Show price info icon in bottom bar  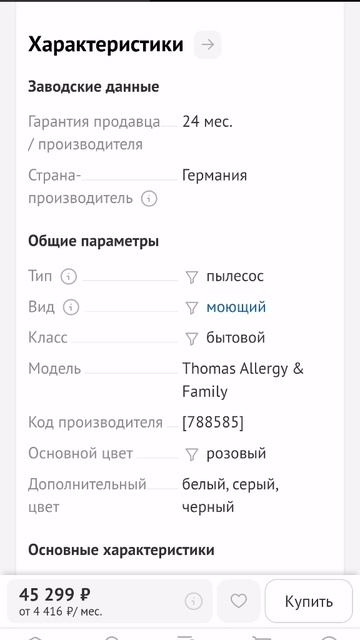pyautogui.click(x=193, y=601)
